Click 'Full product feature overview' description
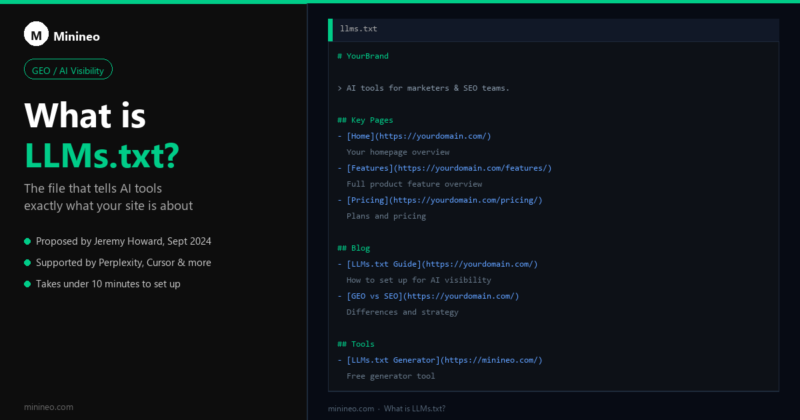 click(414, 184)
